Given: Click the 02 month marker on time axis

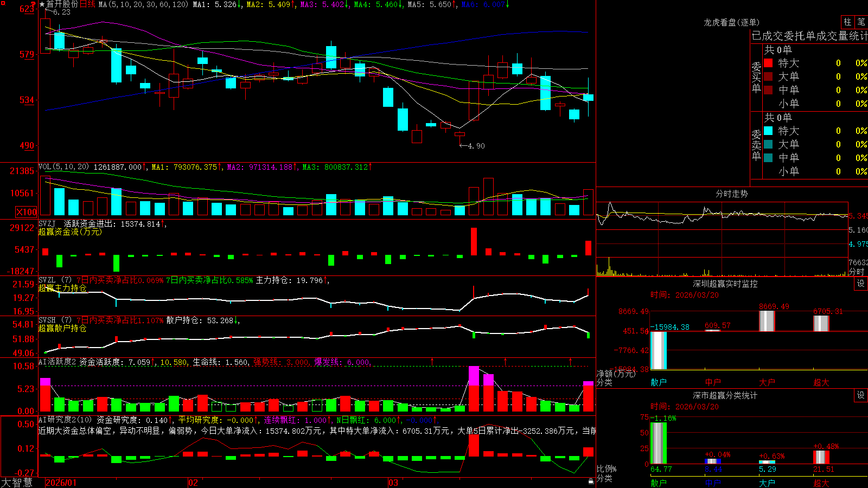Looking at the screenshot, I should 193,483.
